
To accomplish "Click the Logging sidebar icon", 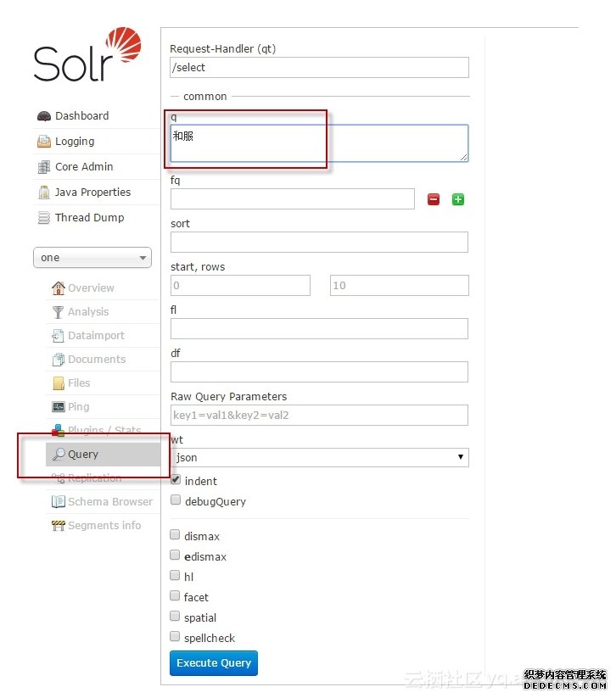I will coord(44,142).
